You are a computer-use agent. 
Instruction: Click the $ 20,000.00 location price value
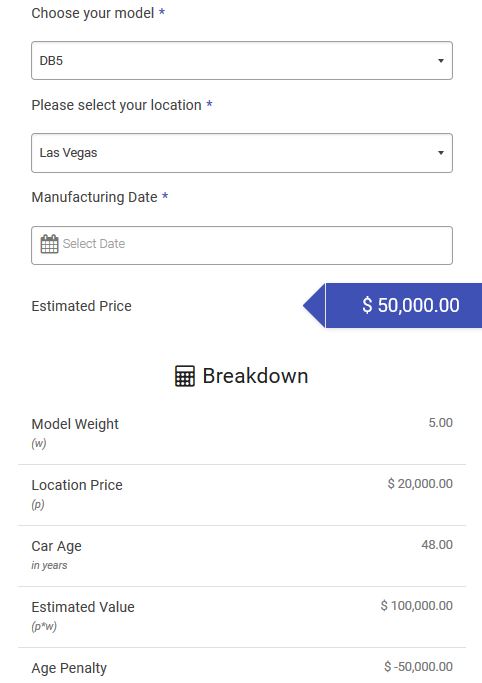tap(420, 484)
